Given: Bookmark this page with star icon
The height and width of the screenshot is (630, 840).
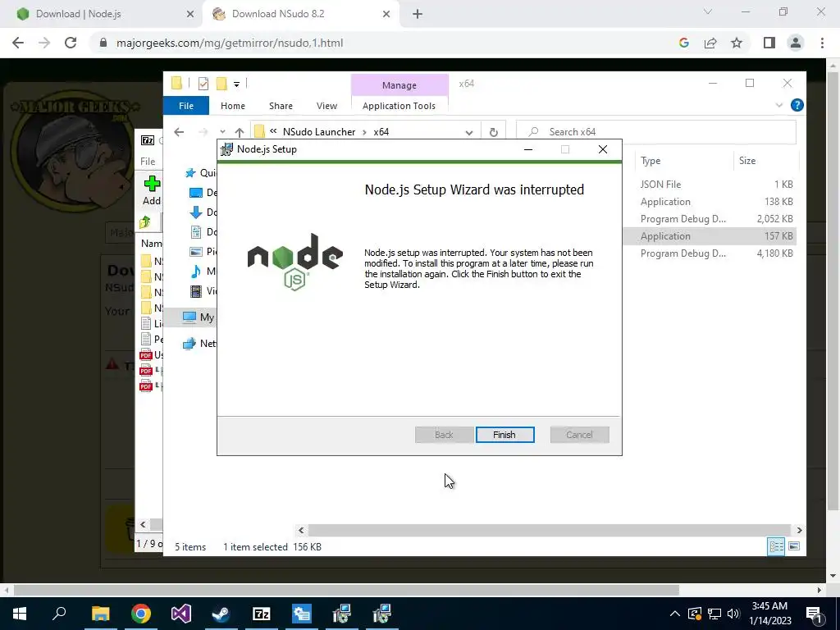Looking at the screenshot, I should 737,43.
